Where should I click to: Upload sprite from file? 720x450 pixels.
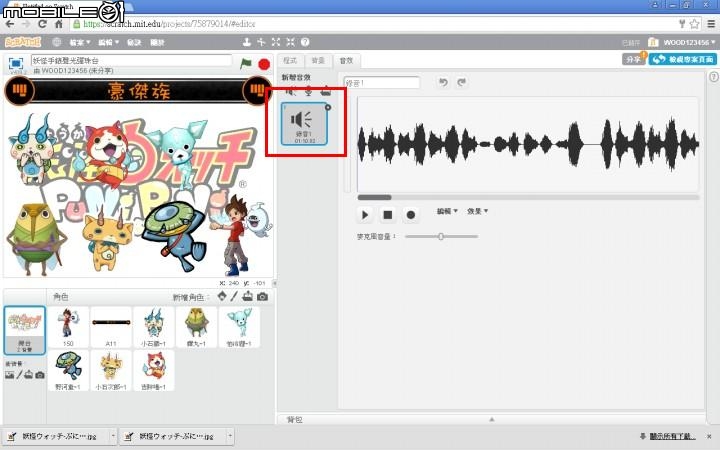pyautogui.click(x=248, y=296)
